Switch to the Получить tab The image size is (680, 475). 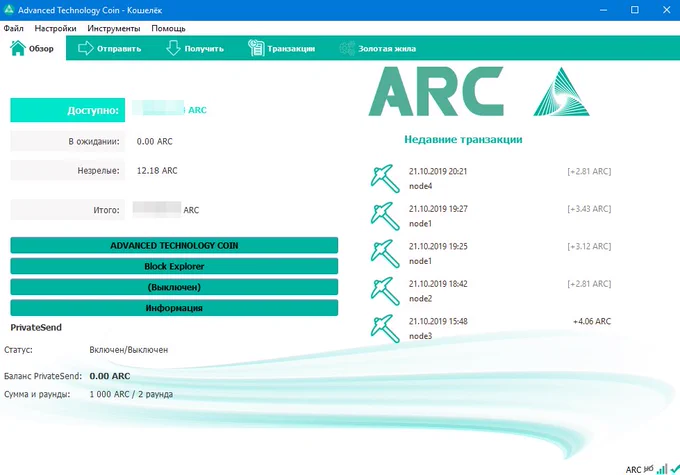click(195, 48)
